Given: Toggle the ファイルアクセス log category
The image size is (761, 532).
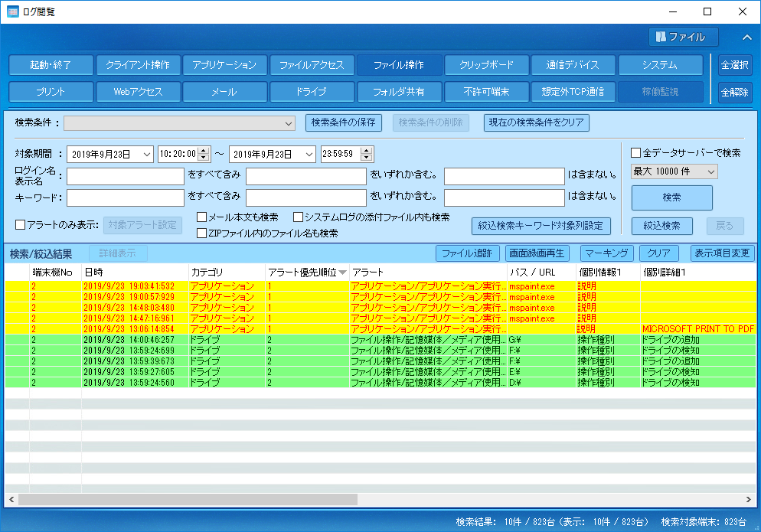Looking at the screenshot, I should [x=312, y=64].
